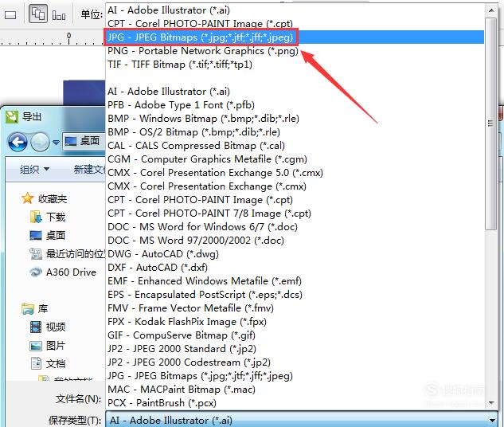Click the 新建文件夹 button
This screenshot has height=427, width=504.
[89, 169]
